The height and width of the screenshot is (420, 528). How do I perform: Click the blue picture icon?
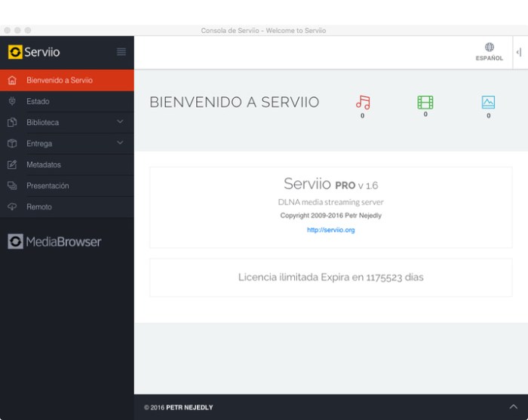coord(488,103)
